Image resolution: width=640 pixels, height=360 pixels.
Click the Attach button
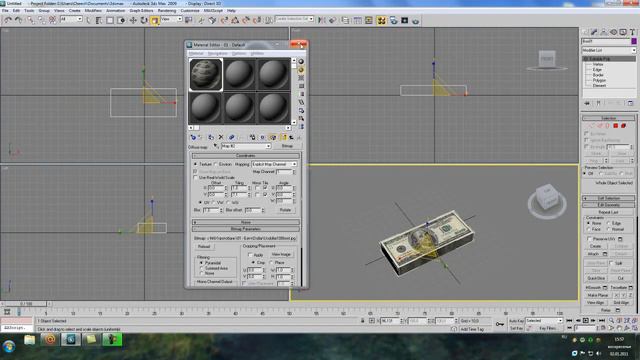click(x=593, y=254)
